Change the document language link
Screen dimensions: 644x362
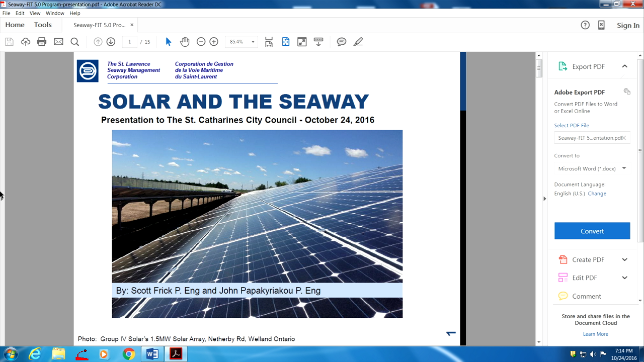(597, 194)
